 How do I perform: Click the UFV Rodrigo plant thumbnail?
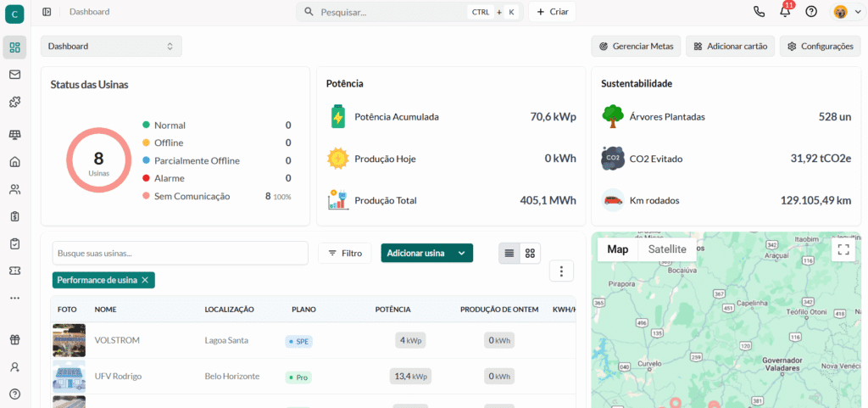click(70, 377)
